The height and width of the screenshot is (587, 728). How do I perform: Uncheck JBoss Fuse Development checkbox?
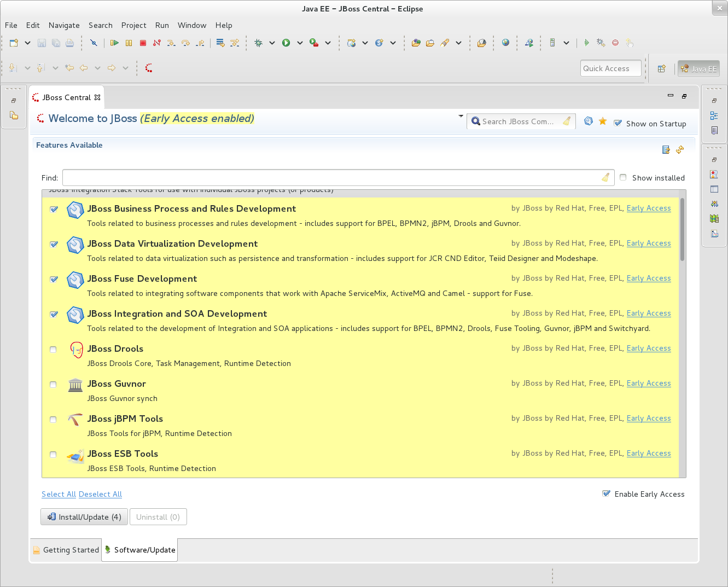click(54, 279)
